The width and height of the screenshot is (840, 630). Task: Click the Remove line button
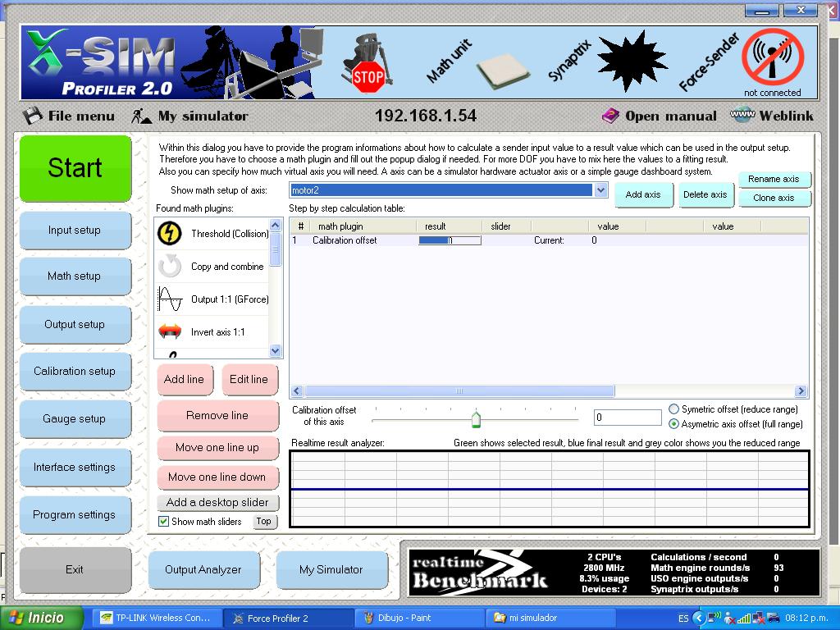218,416
